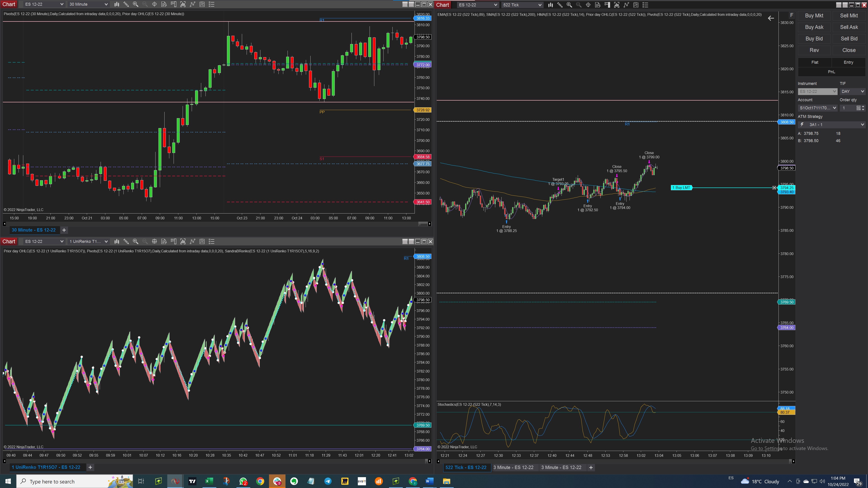Toggle the F fixed-scale button on price axis
The width and height of the screenshot is (868, 488).
[792, 15]
